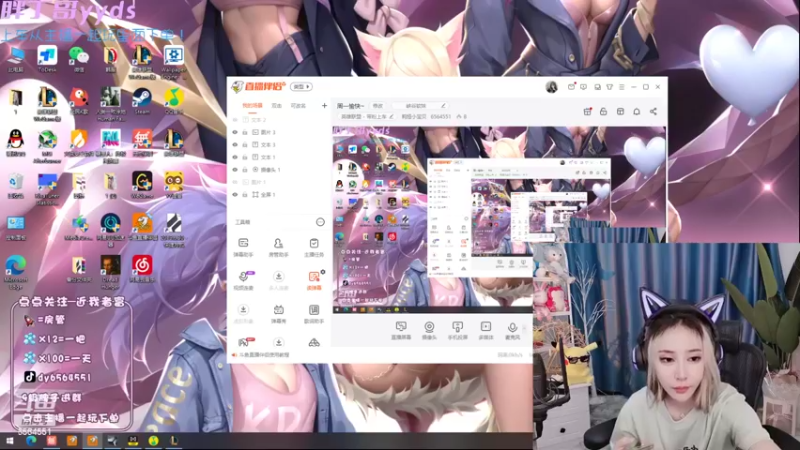Switch to the second scene tab
Screen dimensions: 800x450
coord(277,106)
